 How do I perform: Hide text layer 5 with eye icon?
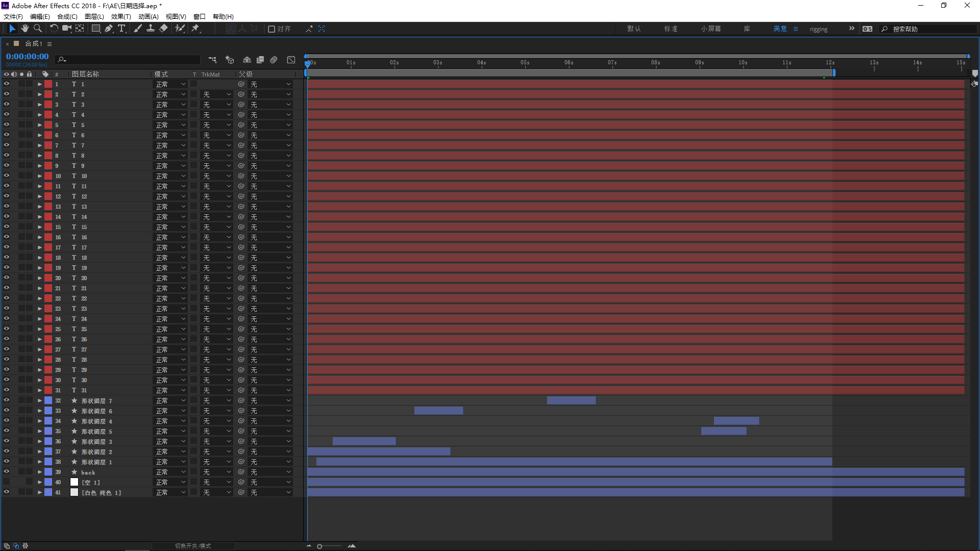coord(7,125)
